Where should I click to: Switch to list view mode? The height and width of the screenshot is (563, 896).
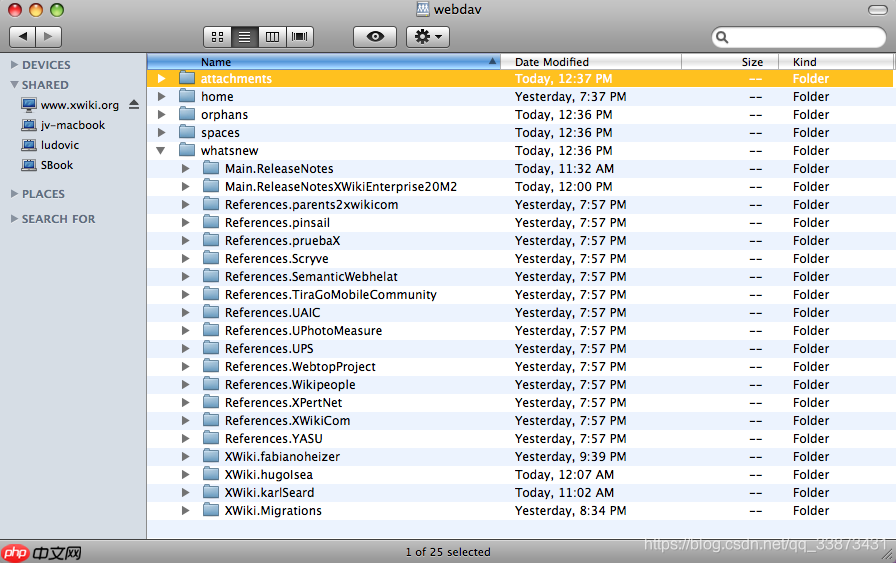(x=244, y=37)
